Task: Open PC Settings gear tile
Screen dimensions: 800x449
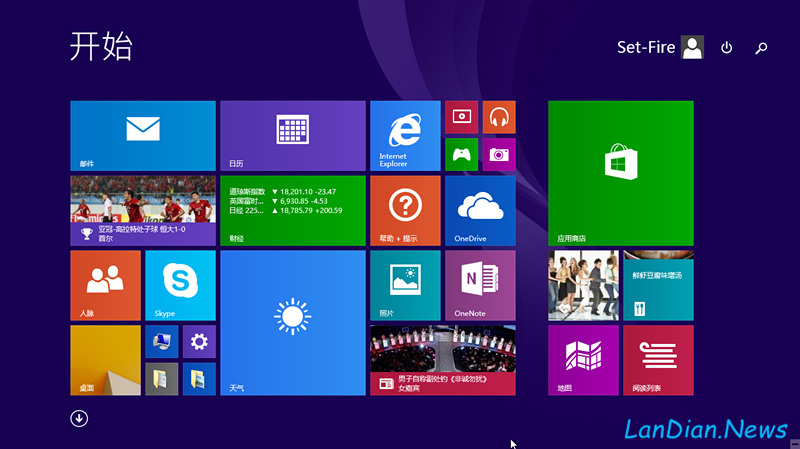Action: (198, 342)
